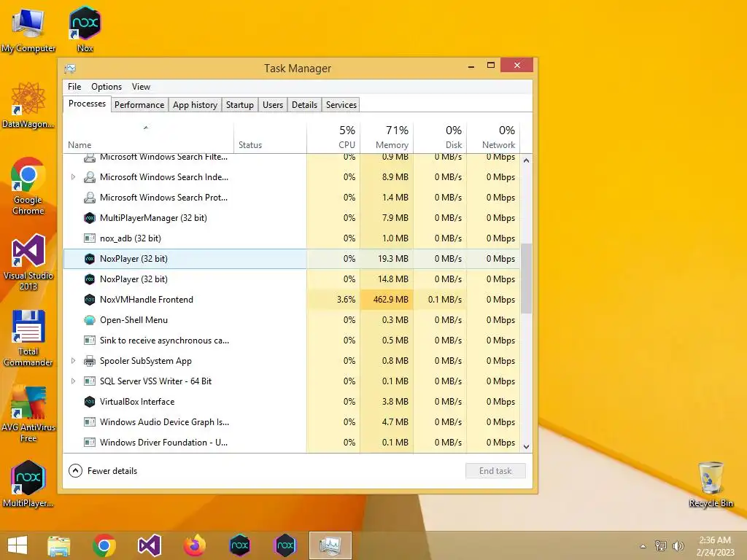Viewport: 747px width, 560px height.
Task: Switch to the Startup tab
Action: coord(239,105)
